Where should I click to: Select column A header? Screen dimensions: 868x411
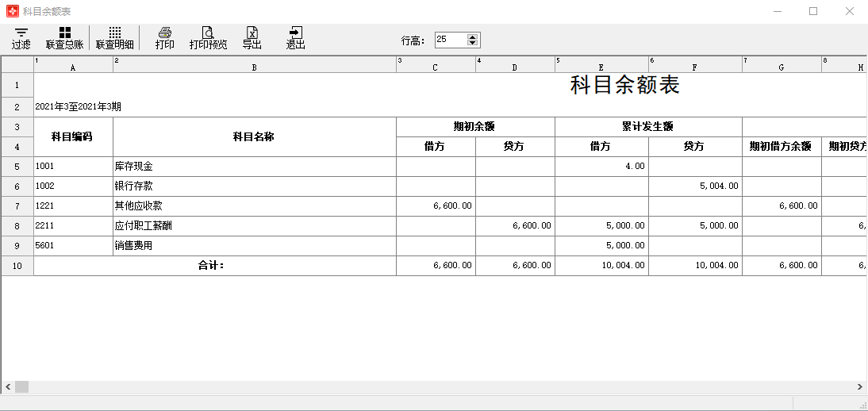coord(73,64)
